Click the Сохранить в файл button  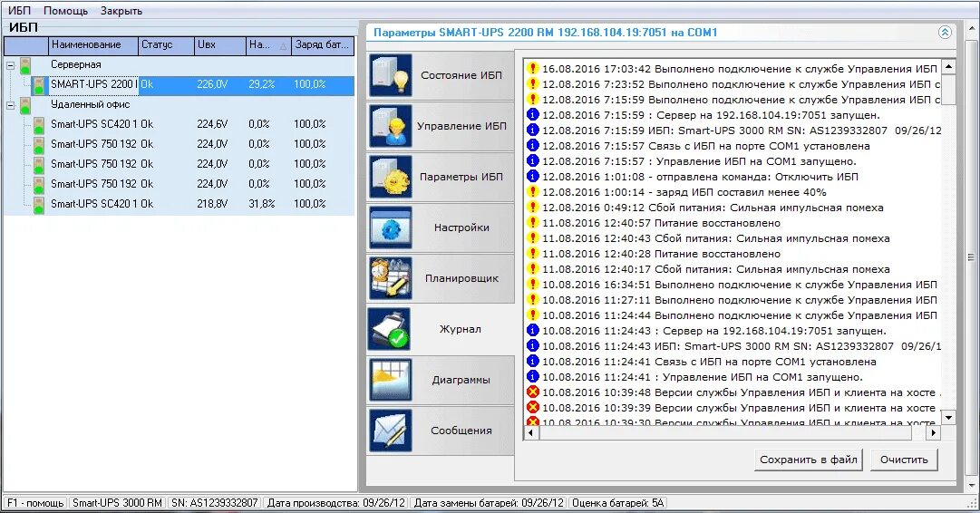[808, 460]
